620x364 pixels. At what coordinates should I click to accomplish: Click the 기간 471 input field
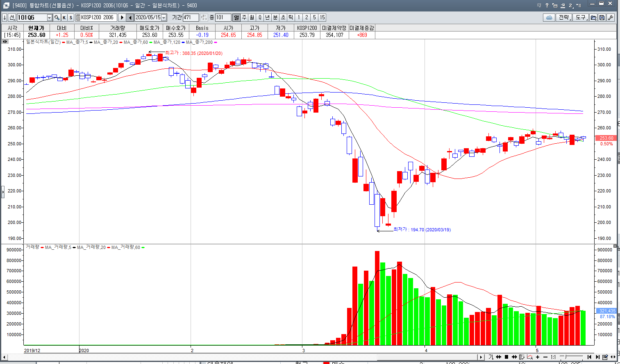[x=191, y=18]
